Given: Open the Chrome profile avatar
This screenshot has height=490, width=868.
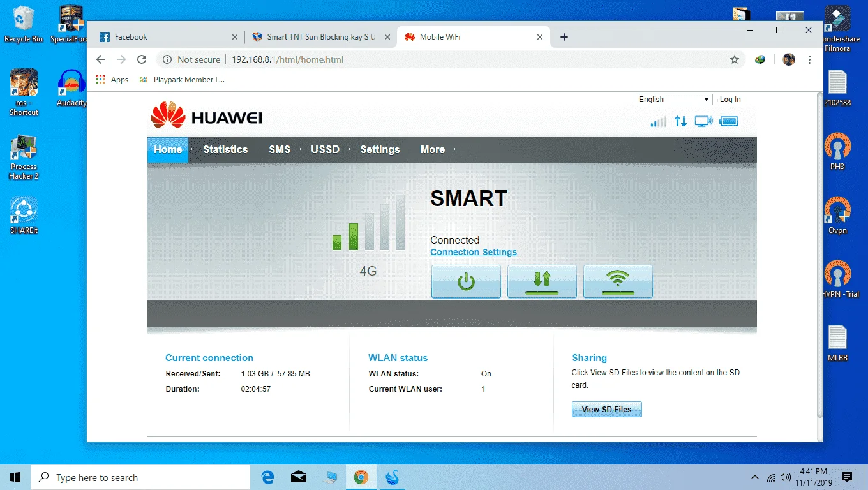Looking at the screenshot, I should pos(789,59).
